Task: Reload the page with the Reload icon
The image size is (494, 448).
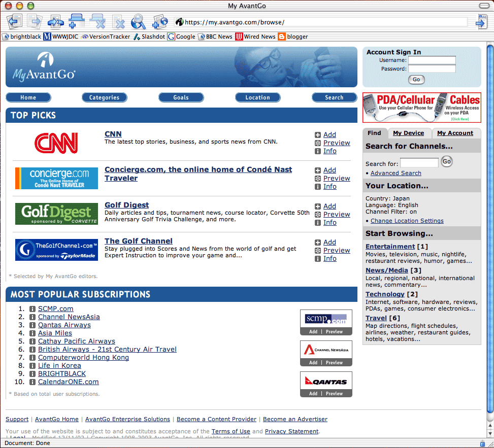Action: 55,22
